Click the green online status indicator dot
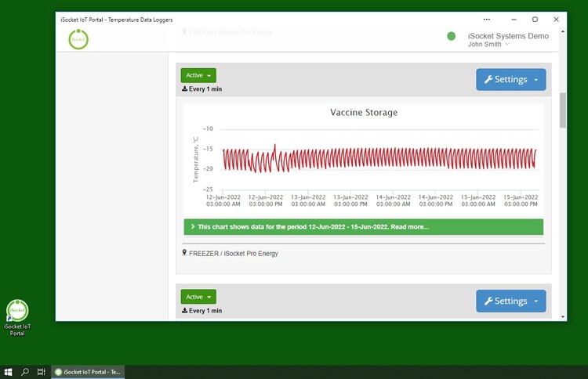Image resolution: width=588 pixels, height=379 pixels. pos(451,36)
